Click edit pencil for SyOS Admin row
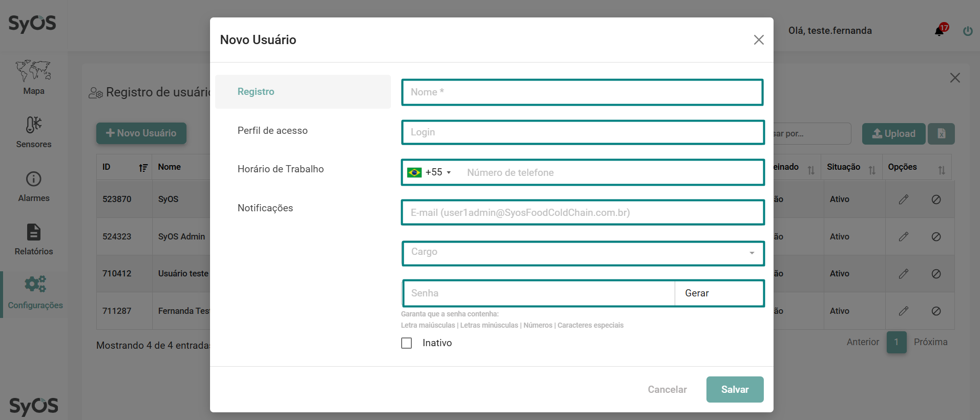Image resolution: width=980 pixels, height=420 pixels. click(x=904, y=236)
